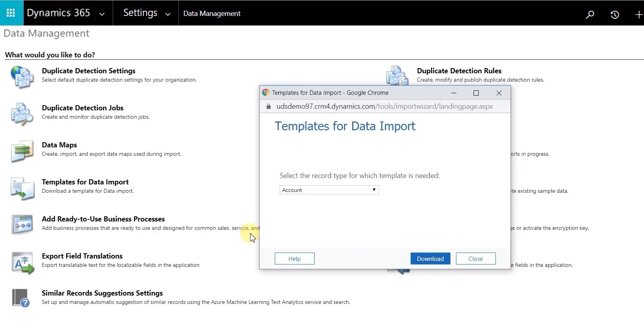Click the Templates for Data Import icon
This screenshot has width=644, height=333.
(22, 188)
